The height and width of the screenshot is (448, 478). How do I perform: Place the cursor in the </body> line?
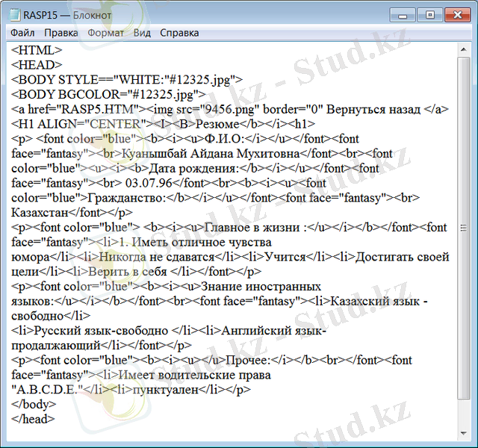(x=34, y=405)
